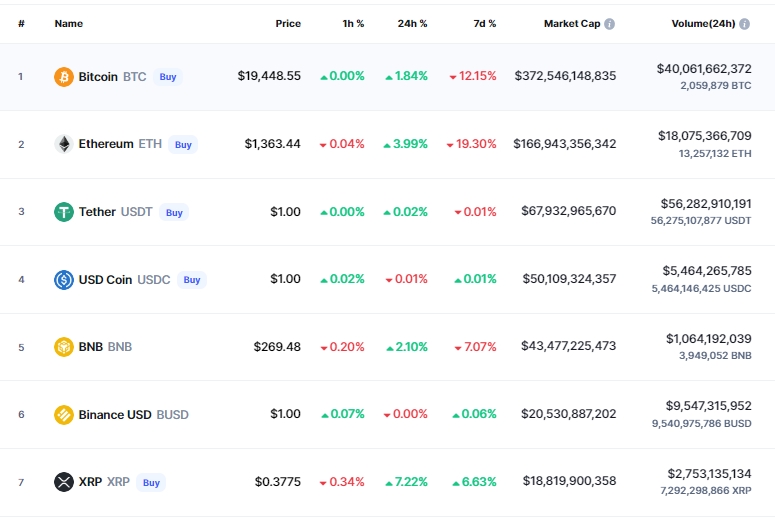Open the BNB name link
Image resolution: width=775 pixels, height=528 pixels.
coord(90,347)
